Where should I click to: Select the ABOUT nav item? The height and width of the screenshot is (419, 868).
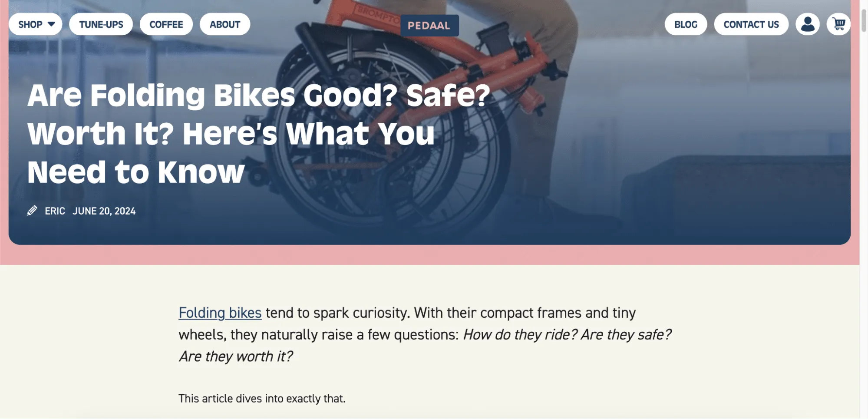pyautogui.click(x=225, y=24)
